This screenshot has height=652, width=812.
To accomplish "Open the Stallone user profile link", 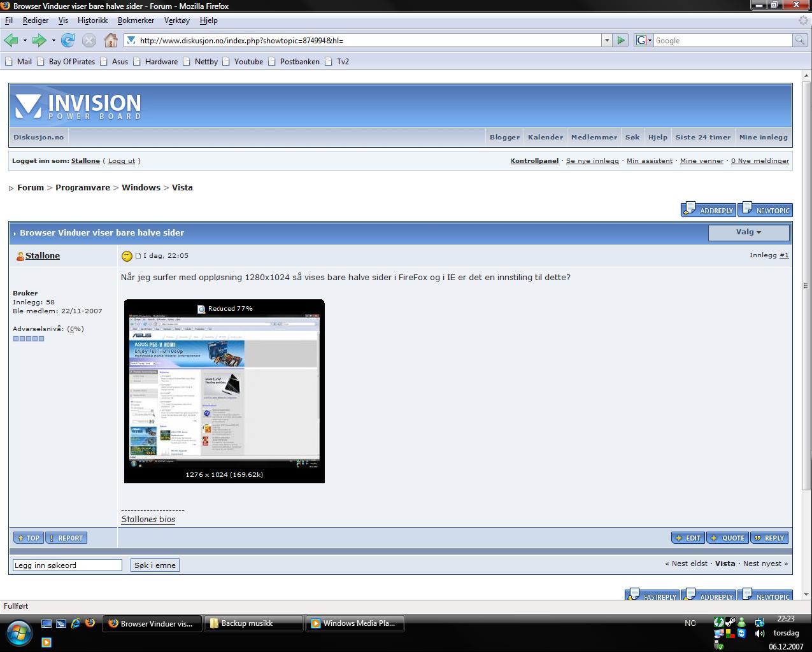I will point(43,256).
